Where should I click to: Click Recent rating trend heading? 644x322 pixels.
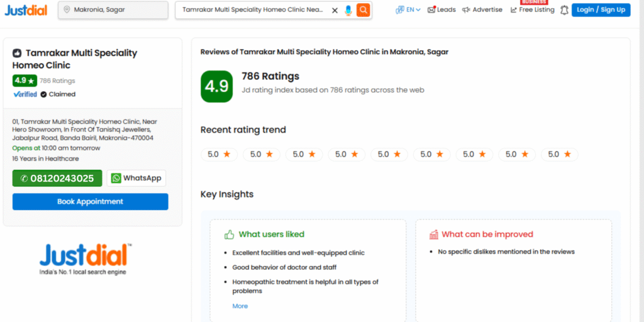pyautogui.click(x=243, y=130)
